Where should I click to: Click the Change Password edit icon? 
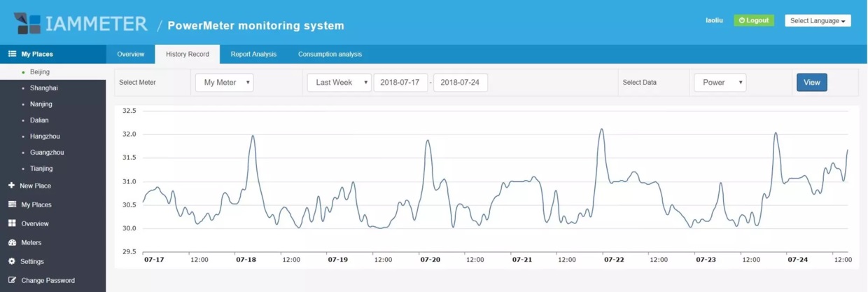pos(12,280)
